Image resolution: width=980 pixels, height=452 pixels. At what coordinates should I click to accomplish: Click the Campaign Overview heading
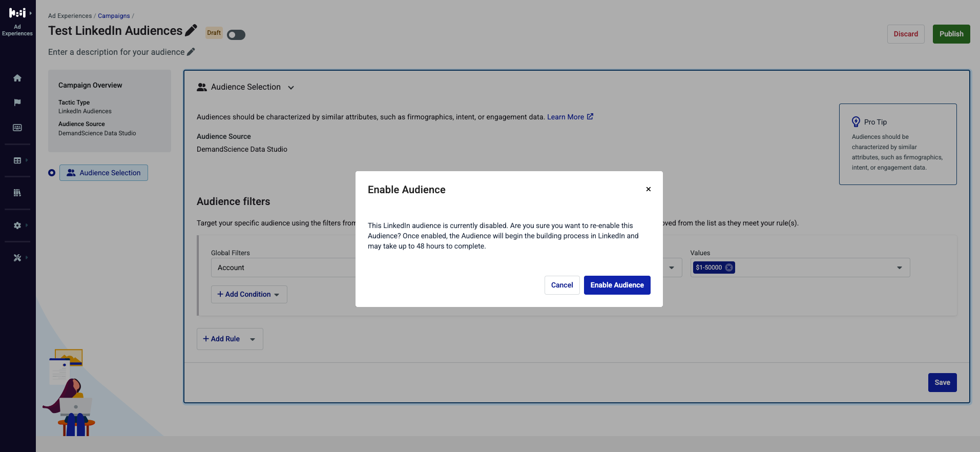pos(90,85)
